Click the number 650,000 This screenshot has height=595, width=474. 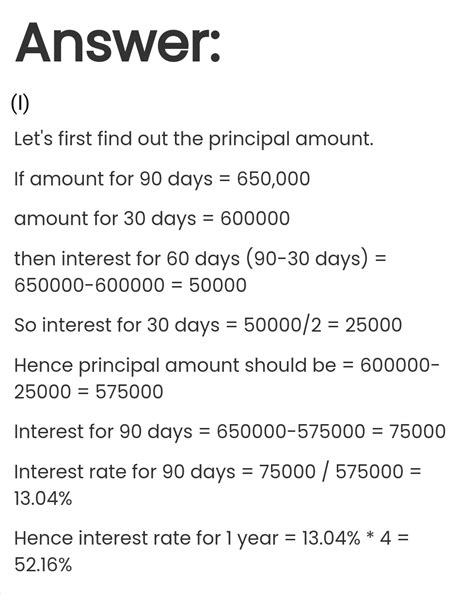tap(273, 179)
